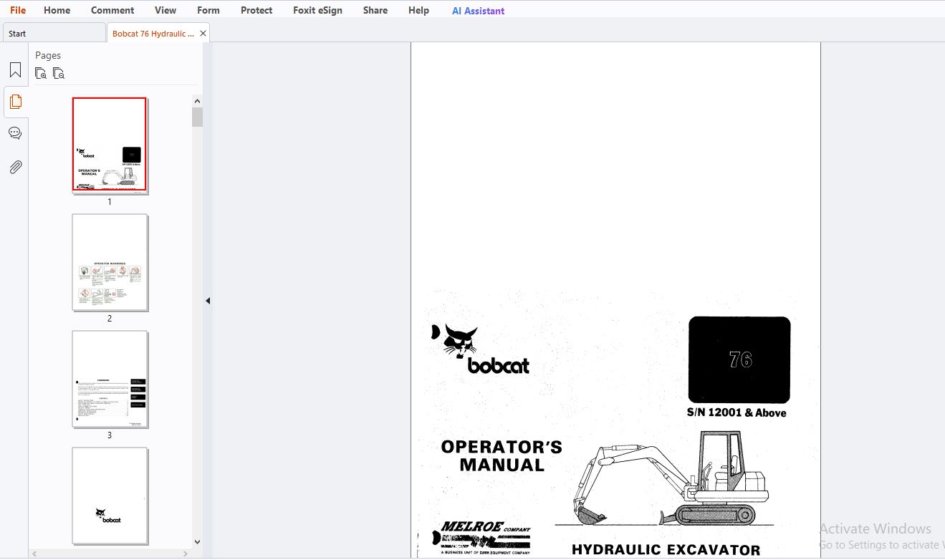945x560 pixels.
Task: Open the Share ribbon tab
Action: click(375, 10)
